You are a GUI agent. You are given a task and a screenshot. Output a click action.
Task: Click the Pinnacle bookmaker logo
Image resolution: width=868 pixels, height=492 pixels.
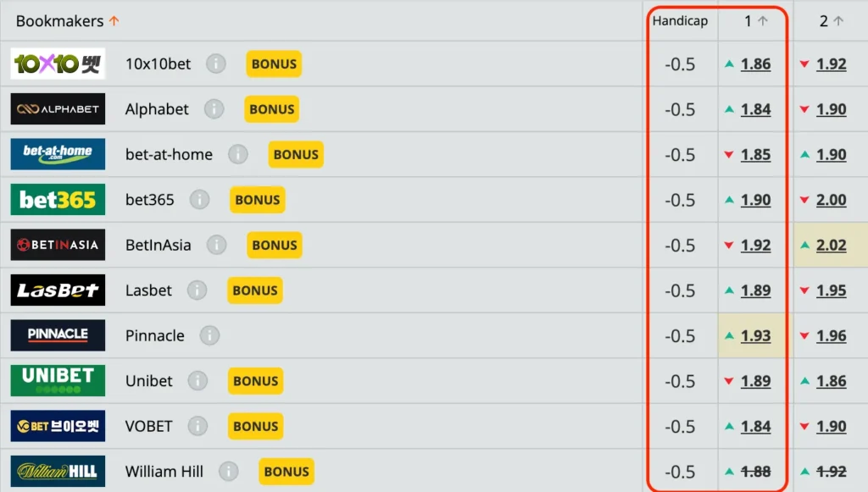pyautogui.click(x=58, y=335)
